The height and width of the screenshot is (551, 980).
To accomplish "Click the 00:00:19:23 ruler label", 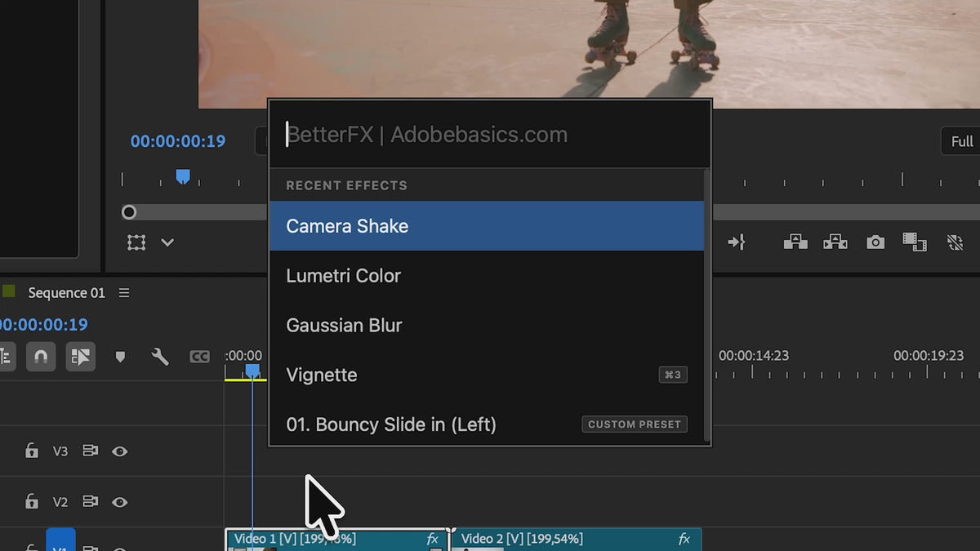I will 929,356.
